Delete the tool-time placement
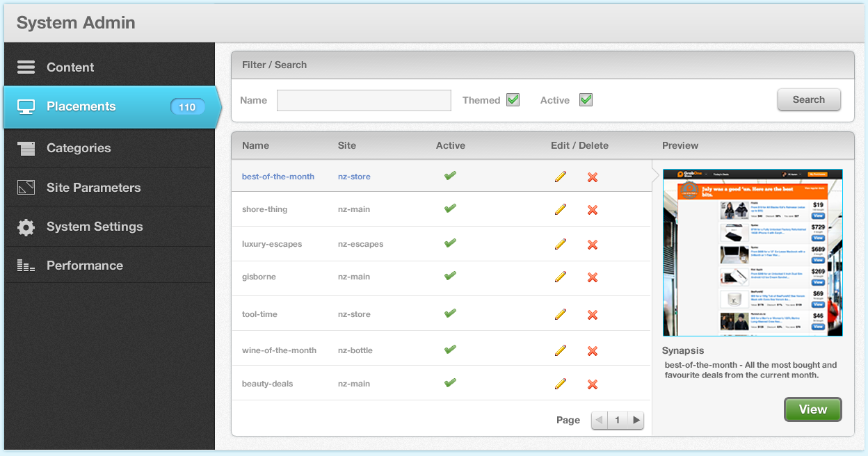 [593, 315]
